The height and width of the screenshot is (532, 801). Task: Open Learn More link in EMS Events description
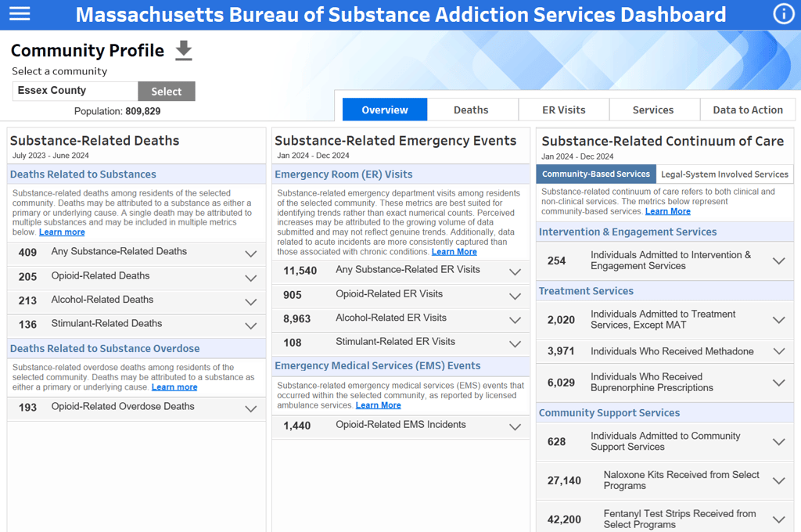coord(378,405)
